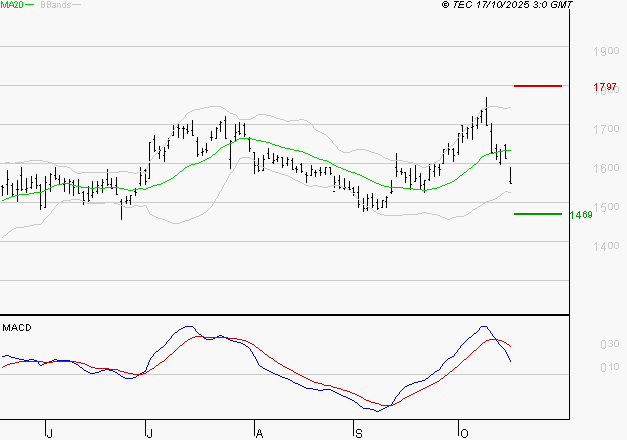Viewport: 627px width, 440px height.
Task: Click the MACD 30 scale value
Action: [x=608, y=344]
